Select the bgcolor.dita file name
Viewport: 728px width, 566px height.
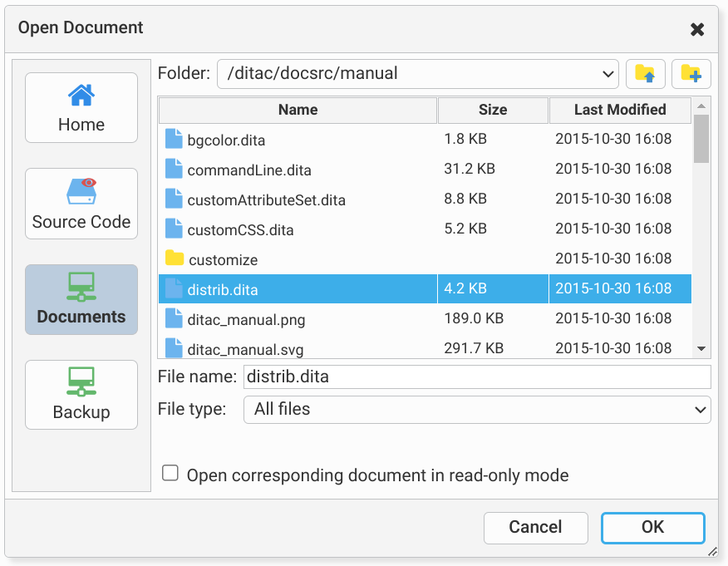pos(226,140)
